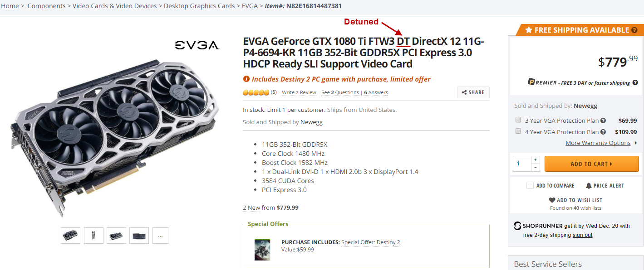Check the 3 Year VGA Protection Plan box

point(518,120)
